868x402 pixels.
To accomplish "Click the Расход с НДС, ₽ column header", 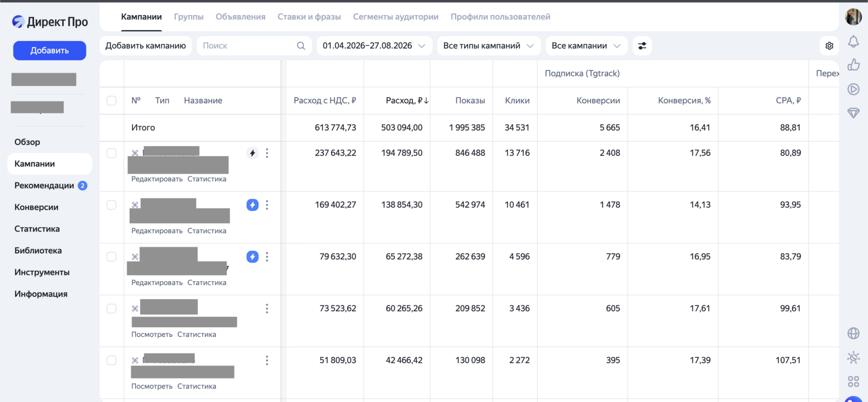I will point(325,100).
